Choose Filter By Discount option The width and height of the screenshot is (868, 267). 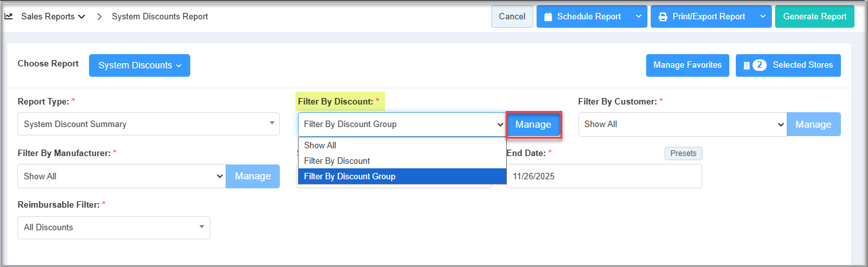coord(337,161)
